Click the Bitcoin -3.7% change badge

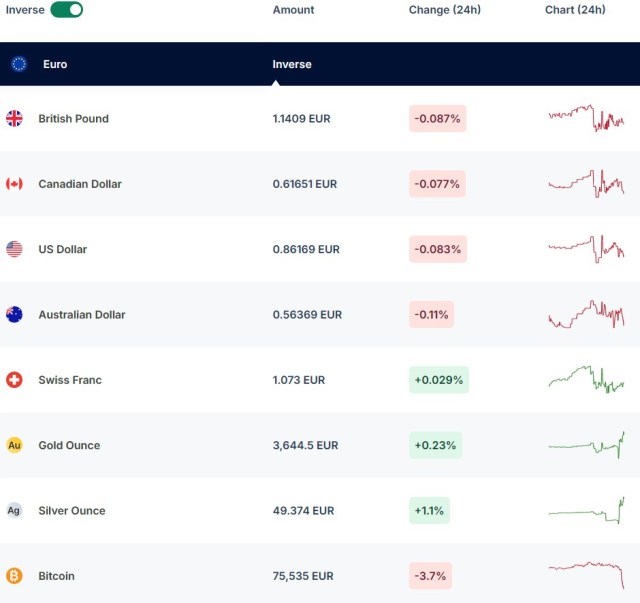(430, 576)
